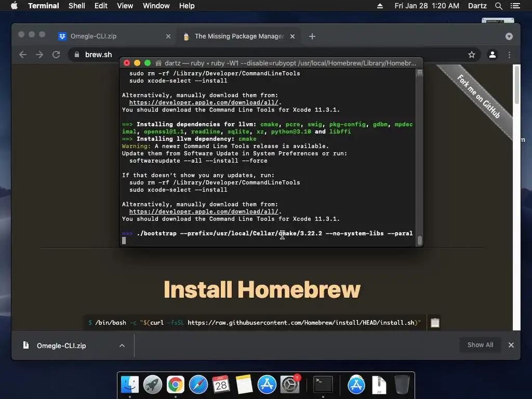
Task: Click the cmake bootstrap command line in Terminal
Action: point(268,233)
